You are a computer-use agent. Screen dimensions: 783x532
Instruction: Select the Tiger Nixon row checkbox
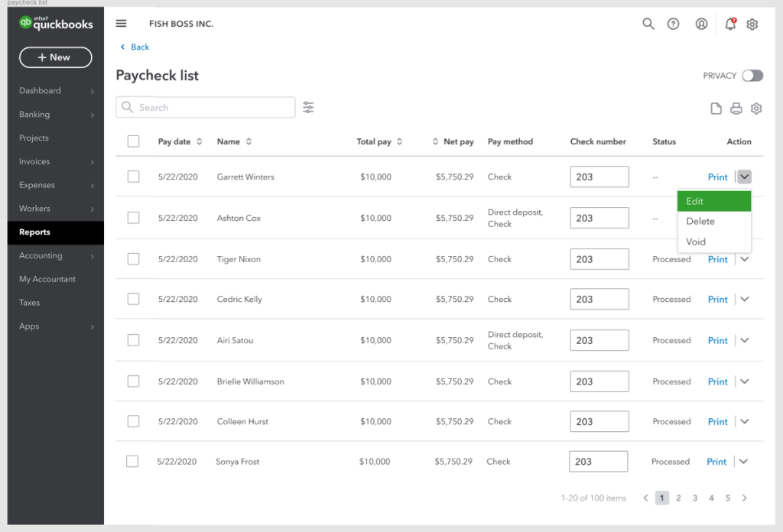coord(133,259)
